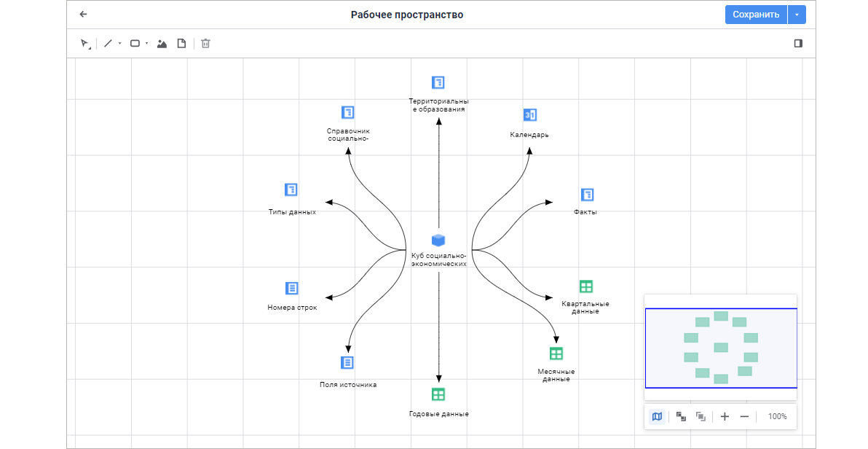Choose the line drawing tool
The image size is (868, 449).
108,44
